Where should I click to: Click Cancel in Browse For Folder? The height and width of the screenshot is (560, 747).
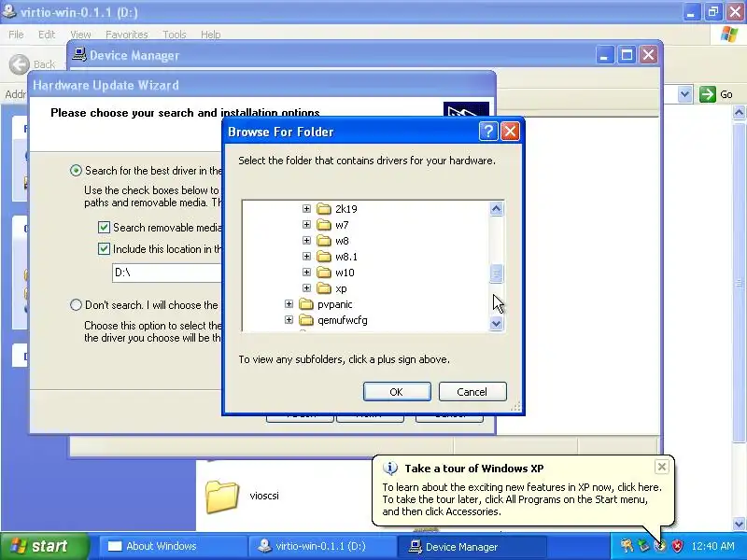pyautogui.click(x=472, y=391)
